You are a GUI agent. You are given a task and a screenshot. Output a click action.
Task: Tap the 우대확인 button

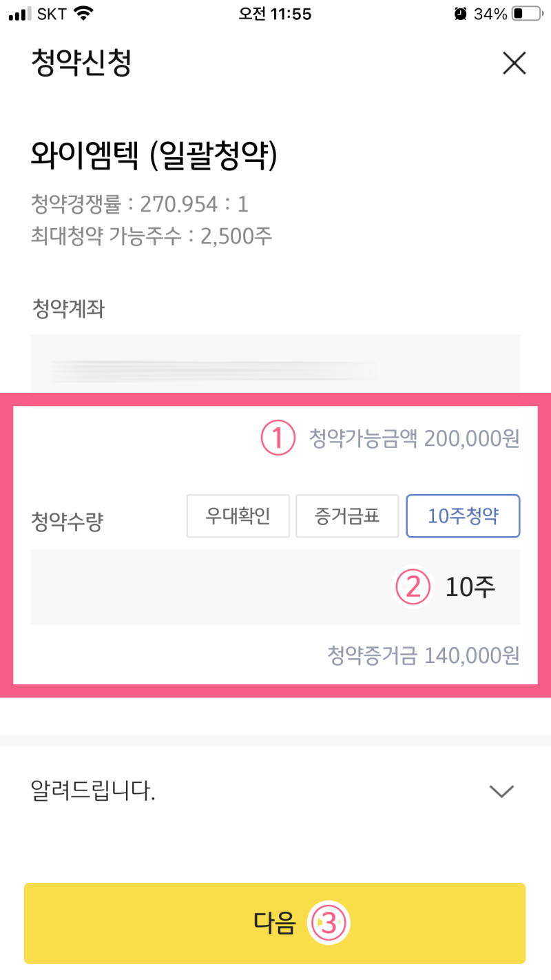[x=238, y=516]
